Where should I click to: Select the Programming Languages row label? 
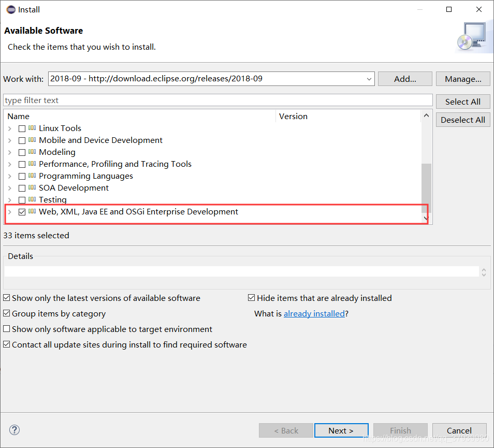[x=85, y=176]
